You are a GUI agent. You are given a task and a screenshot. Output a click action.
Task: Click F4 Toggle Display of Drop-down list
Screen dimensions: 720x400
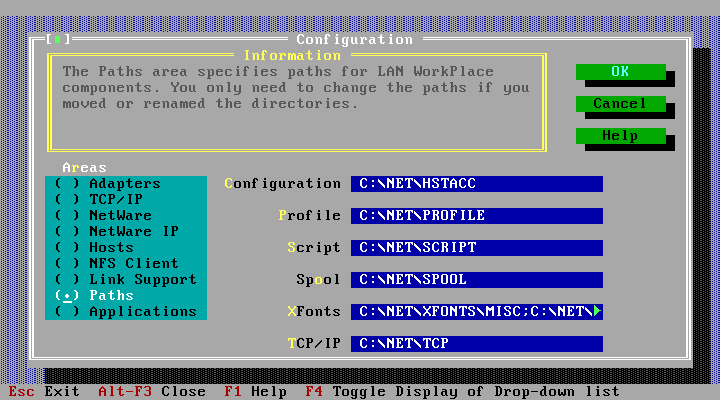462,392
